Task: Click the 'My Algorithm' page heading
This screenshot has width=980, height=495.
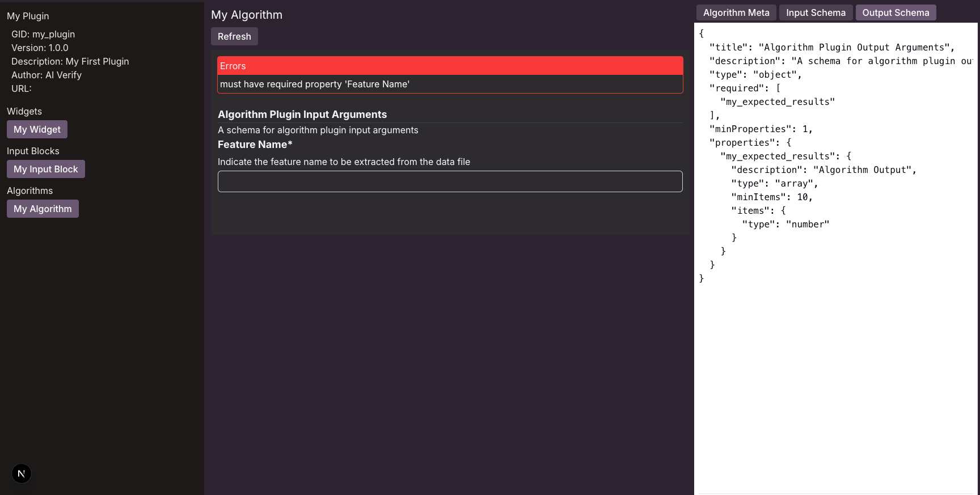Action: pos(247,15)
